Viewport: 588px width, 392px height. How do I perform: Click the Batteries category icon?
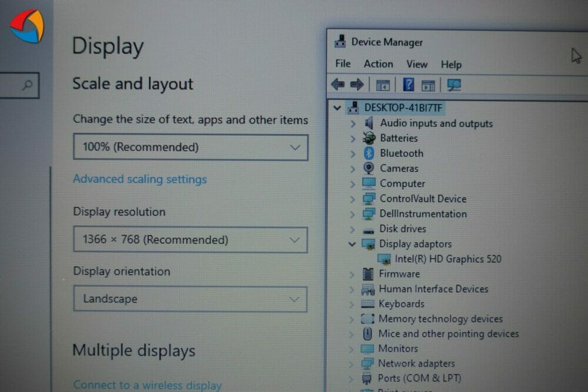[x=369, y=138]
